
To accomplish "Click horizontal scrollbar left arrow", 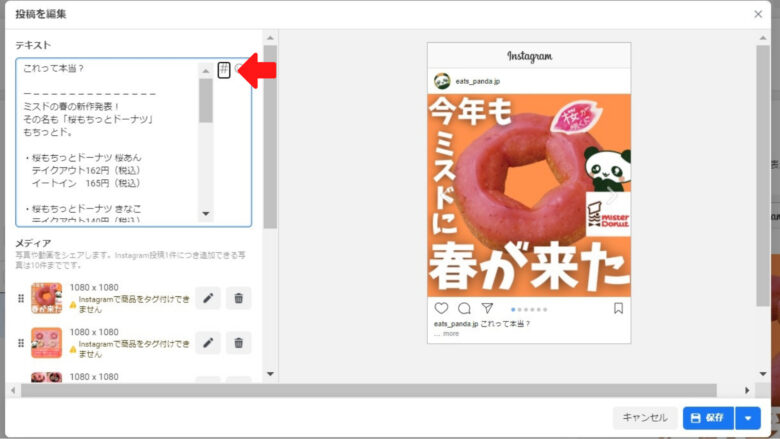I will [13, 390].
